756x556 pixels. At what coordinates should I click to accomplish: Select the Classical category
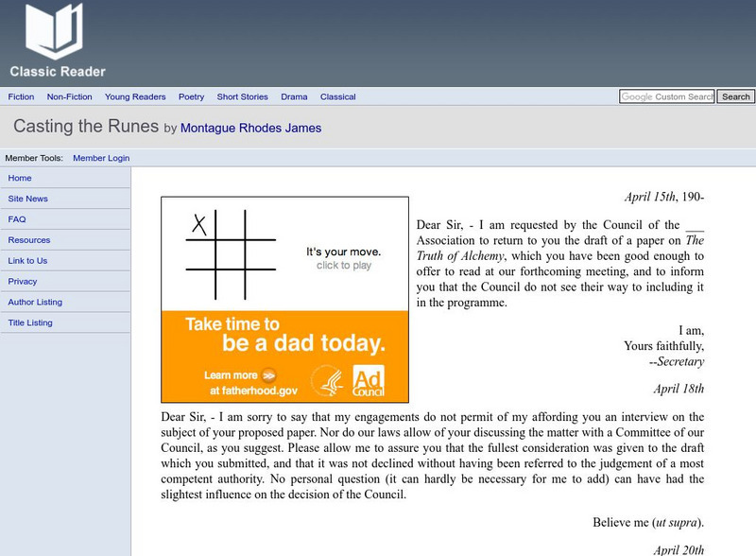(338, 96)
